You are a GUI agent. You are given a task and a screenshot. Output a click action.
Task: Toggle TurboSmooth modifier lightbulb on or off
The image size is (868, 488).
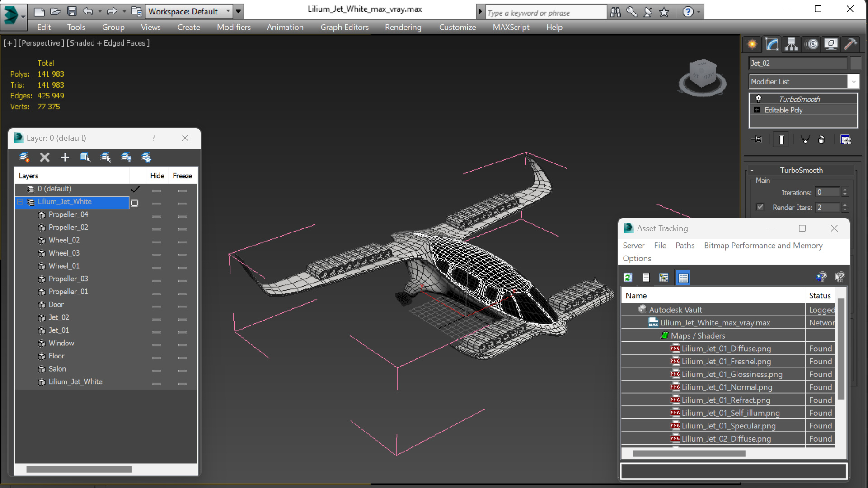(x=759, y=99)
